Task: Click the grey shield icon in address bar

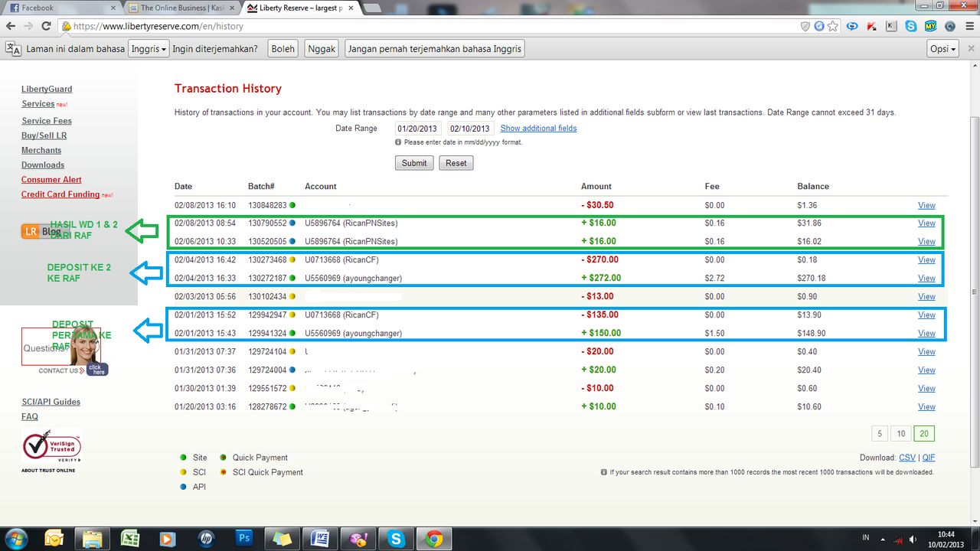Action: [805, 26]
